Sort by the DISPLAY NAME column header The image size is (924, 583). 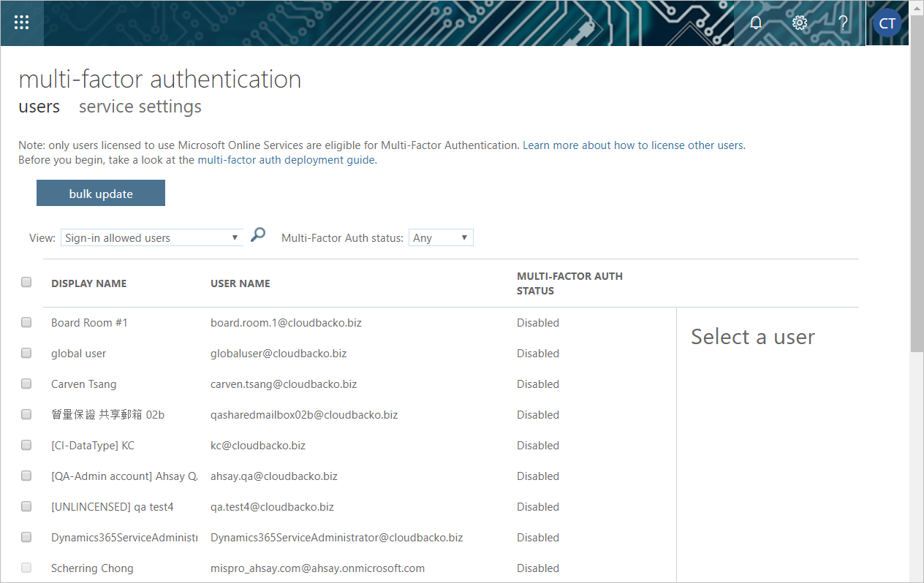coord(88,283)
